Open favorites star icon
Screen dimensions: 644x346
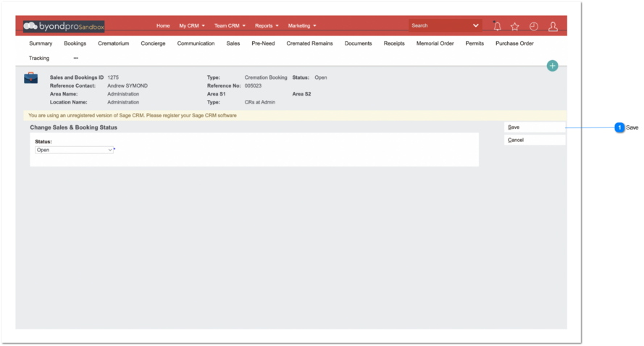coord(514,26)
